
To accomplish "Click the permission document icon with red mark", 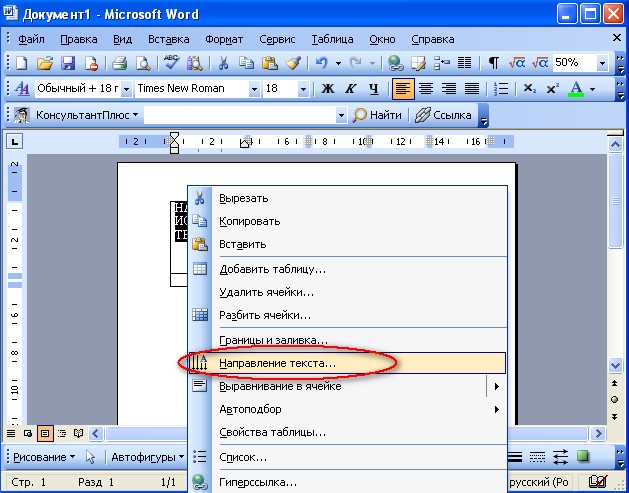I will pyautogui.click(x=91, y=63).
